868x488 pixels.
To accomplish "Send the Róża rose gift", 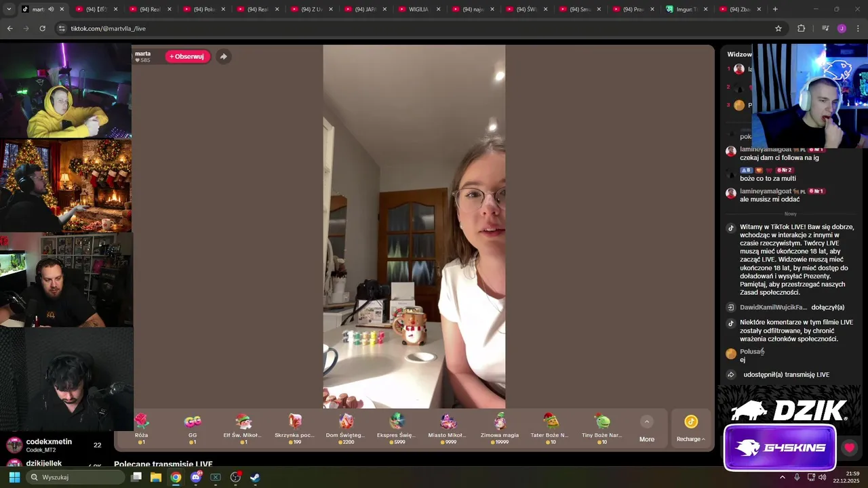I will 141,429.
